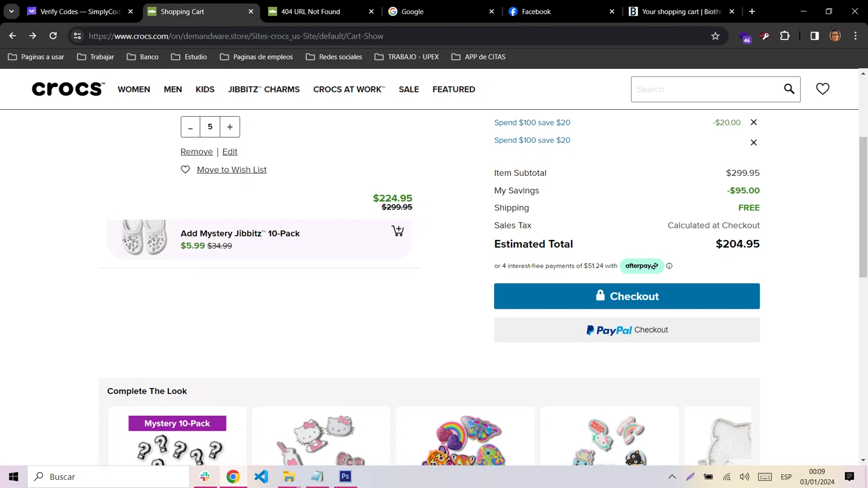Open the Afterpay info icon
The height and width of the screenshot is (488, 868).
(x=669, y=266)
